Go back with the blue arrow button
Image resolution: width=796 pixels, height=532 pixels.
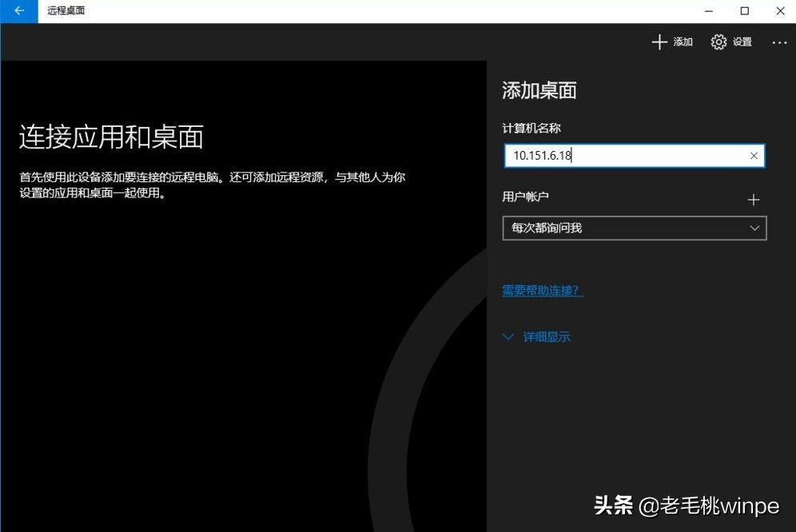(x=19, y=11)
